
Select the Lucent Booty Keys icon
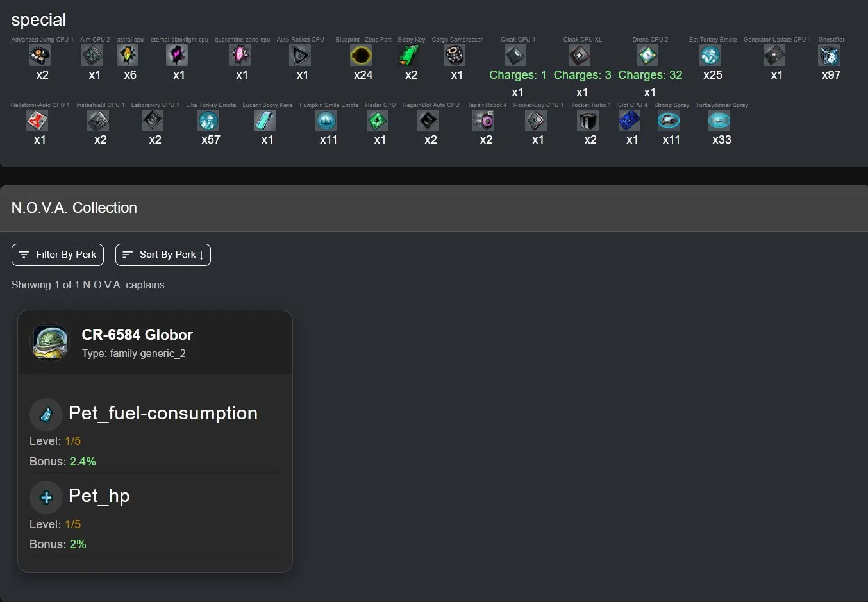tap(265, 121)
